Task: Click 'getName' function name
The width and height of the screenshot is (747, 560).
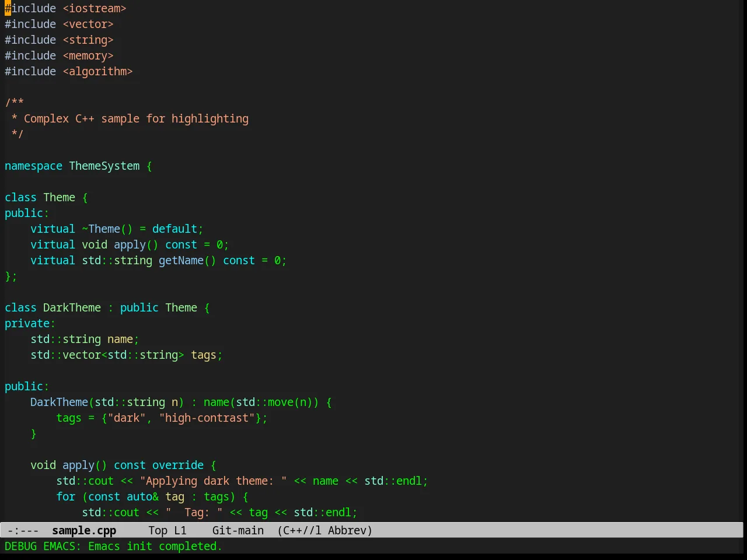Action: pyautogui.click(x=181, y=260)
